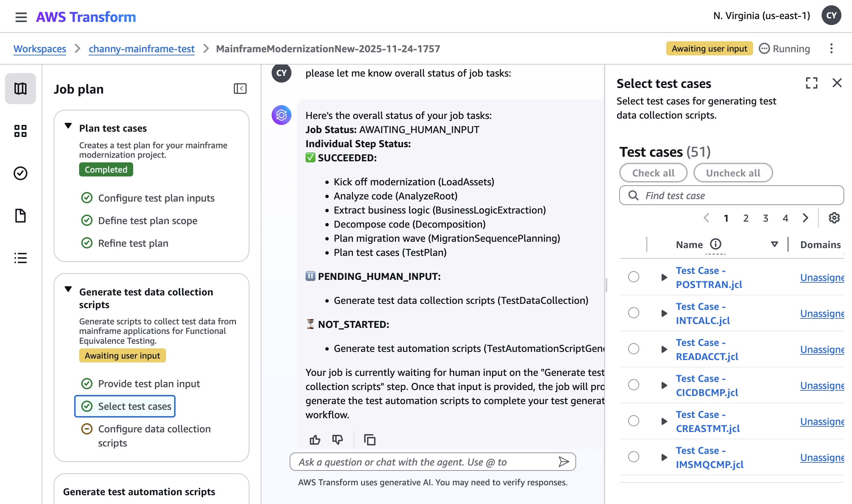Open the hamburger navigation menu
The height and width of the screenshot is (504, 852).
click(21, 17)
